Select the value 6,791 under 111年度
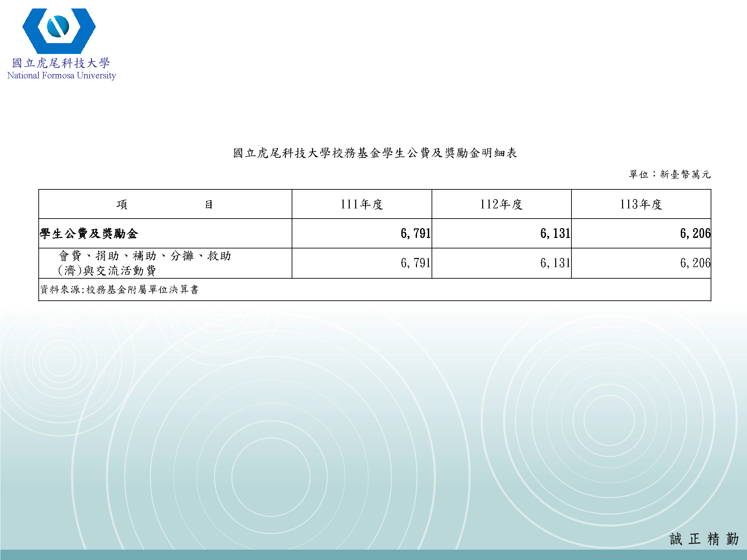Image resolution: width=747 pixels, height=560 pixels. (x=415, y=233)
